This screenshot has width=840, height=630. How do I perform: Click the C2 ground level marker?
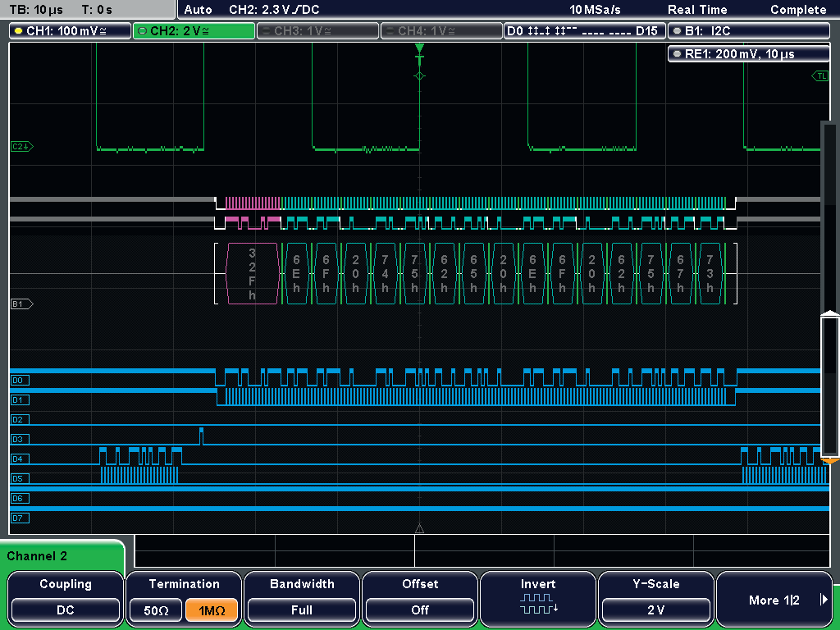click(21, 146)
